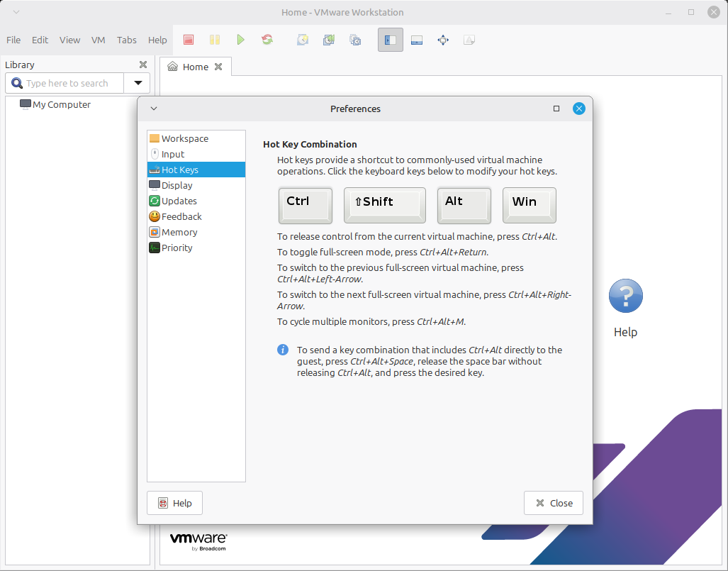Click the library search field
728x571 pixels.
click(71, 83)
